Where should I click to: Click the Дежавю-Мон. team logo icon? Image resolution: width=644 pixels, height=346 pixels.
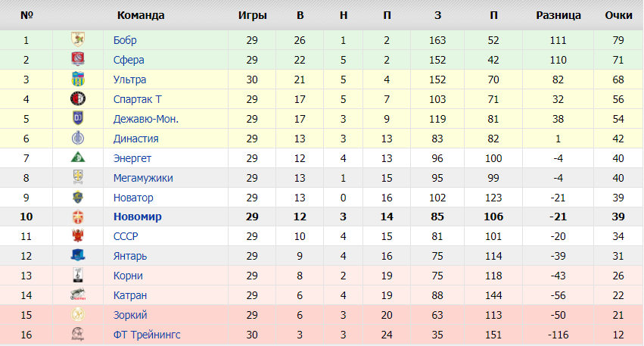77,119
